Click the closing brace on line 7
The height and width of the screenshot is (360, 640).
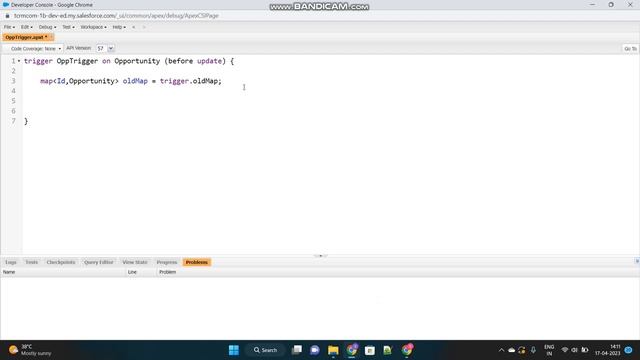26,121
